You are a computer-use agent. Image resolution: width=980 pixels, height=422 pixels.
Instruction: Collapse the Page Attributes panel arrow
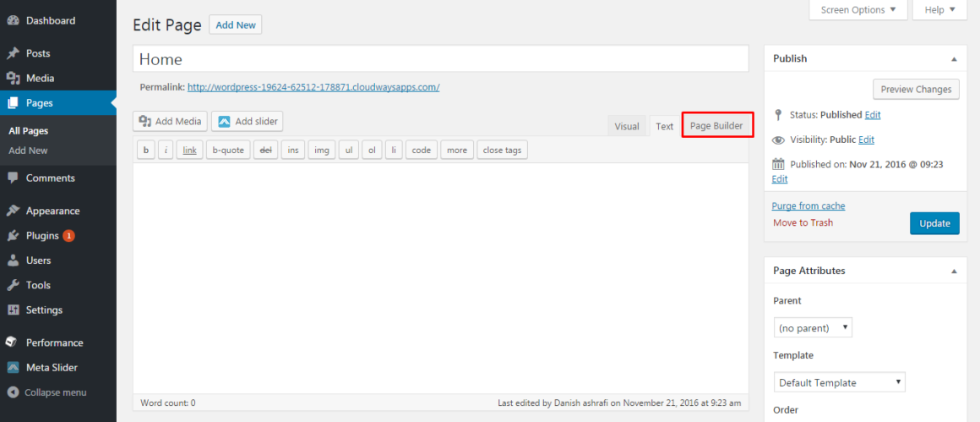[954, 271]
